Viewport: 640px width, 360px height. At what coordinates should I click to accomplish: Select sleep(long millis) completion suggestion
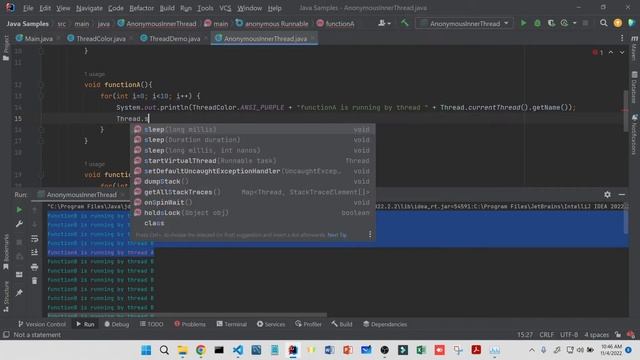point(252,129)
